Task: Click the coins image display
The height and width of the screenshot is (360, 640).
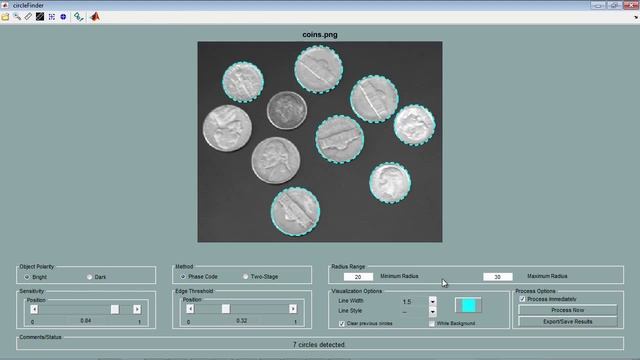Action: pos(320,142)
